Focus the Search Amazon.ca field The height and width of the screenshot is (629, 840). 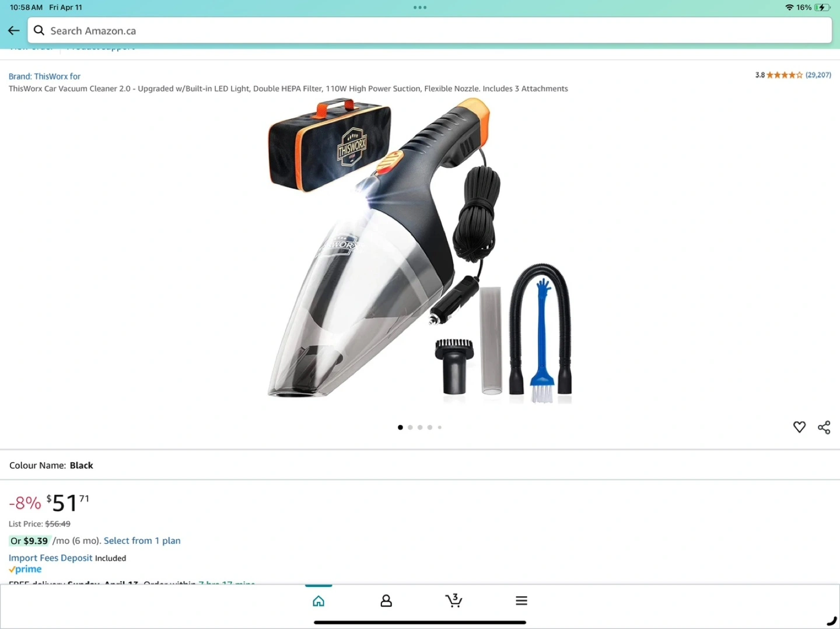point(432,31)
